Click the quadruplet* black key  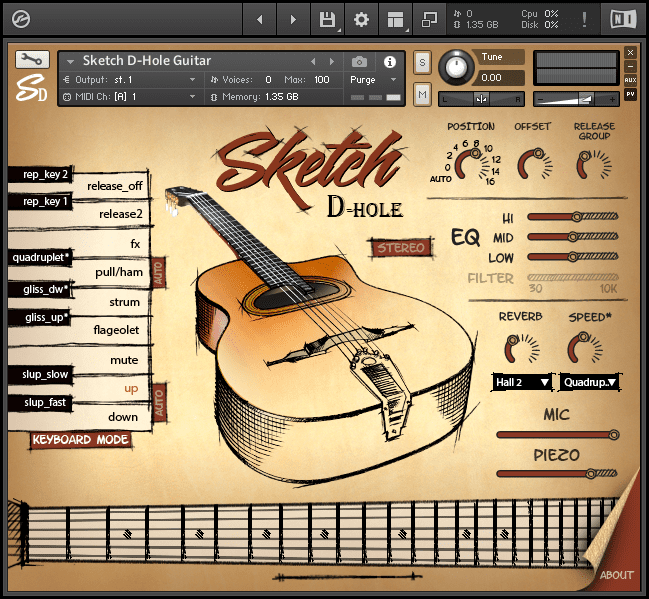tap(41, 257)
